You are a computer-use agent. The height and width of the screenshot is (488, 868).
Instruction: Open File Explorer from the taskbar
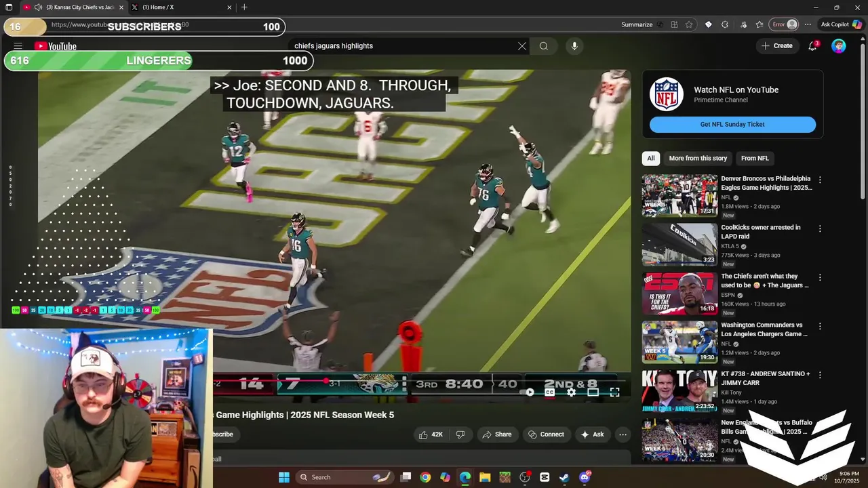[485, 477]
